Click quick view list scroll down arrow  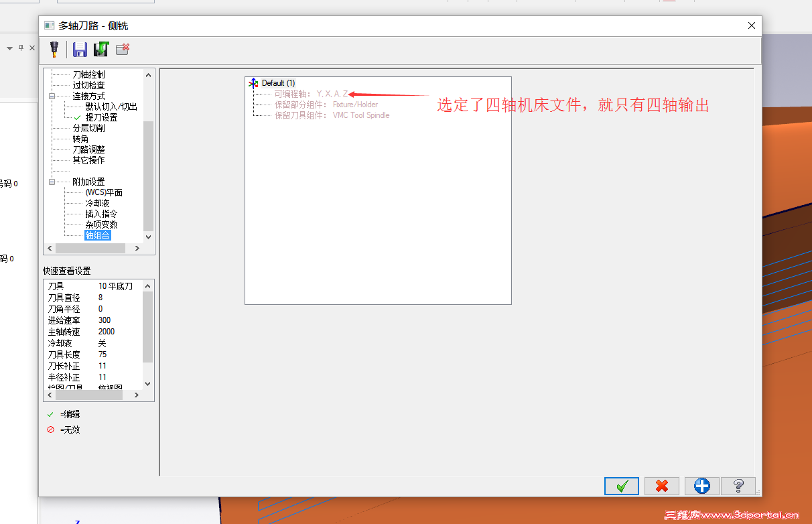[x=148, y=384]
